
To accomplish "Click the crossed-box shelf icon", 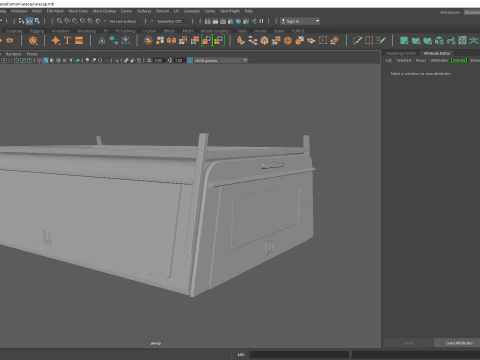I will point(323,40).
